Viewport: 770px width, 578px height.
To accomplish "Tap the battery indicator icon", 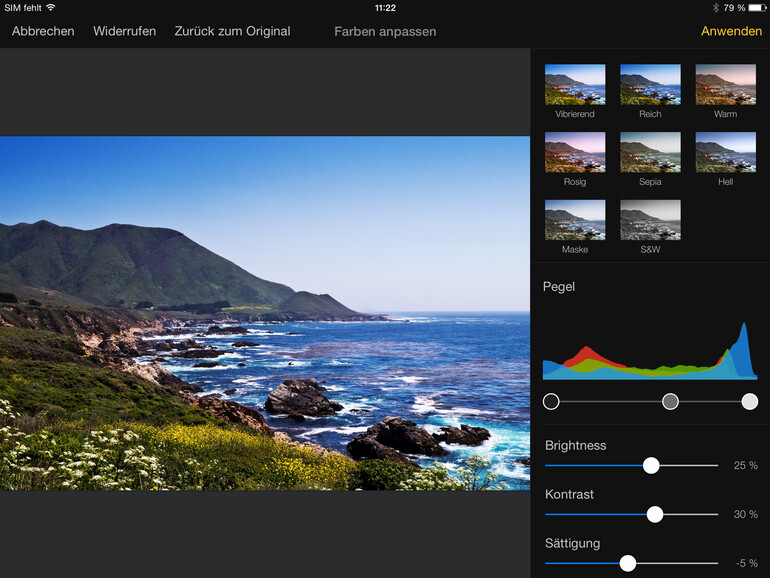I will click(757, 7).
